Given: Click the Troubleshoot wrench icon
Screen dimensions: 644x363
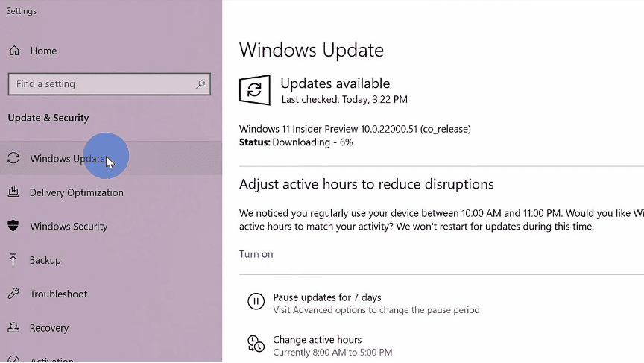Looking at the screenshot, I should pos(13,293).
